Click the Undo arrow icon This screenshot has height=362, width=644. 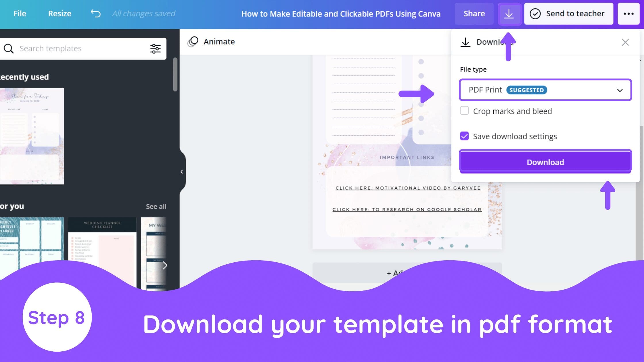pyautogui.click(x=95, y=13)
